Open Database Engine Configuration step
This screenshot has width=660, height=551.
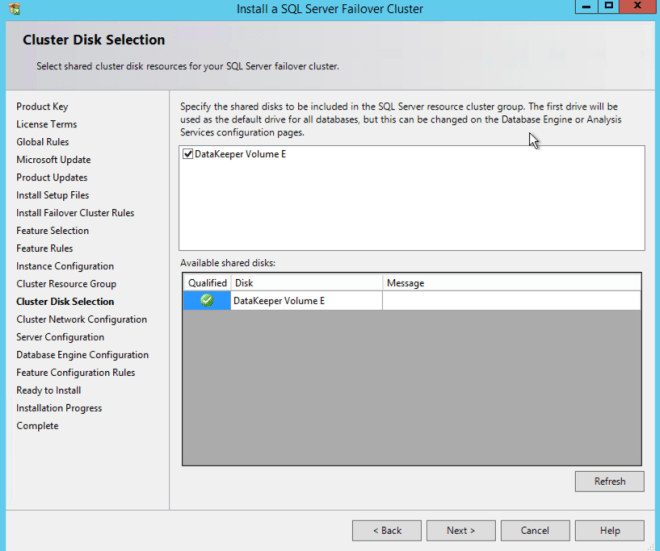pos(82,355)
